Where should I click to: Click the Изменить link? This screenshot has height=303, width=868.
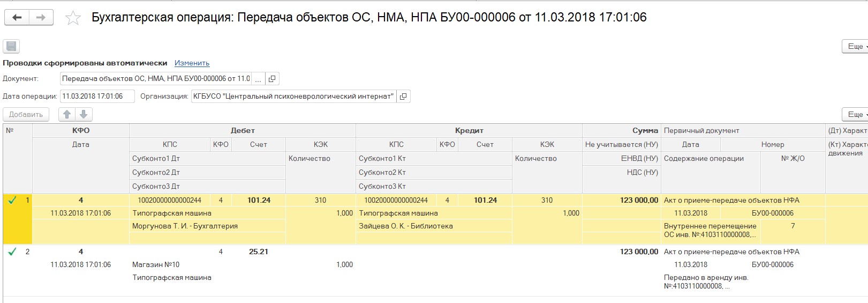[x=192, y=63]
